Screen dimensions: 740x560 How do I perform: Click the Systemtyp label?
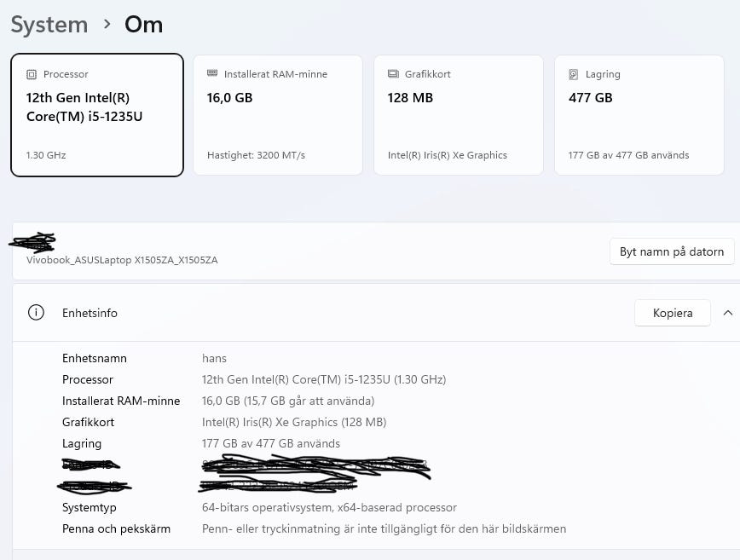coord(90,508)
